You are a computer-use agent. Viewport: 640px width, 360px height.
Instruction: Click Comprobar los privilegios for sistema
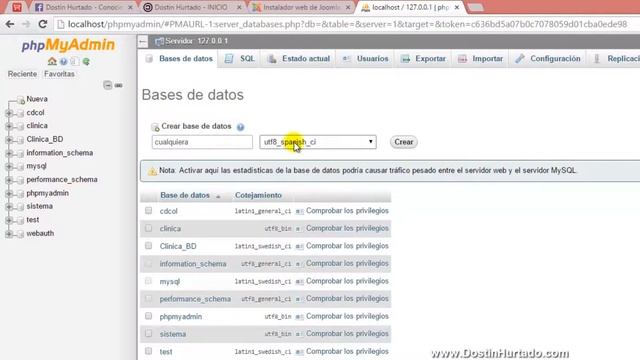pyautogui.click(x=347, y=333)
